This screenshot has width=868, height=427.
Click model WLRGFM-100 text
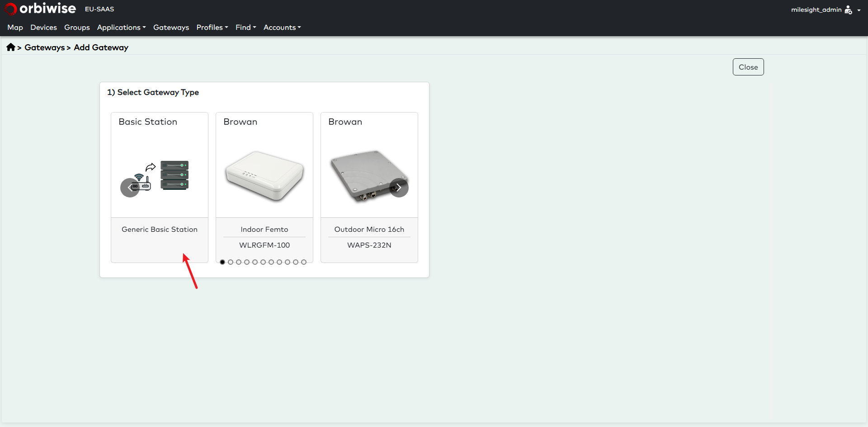264,245
